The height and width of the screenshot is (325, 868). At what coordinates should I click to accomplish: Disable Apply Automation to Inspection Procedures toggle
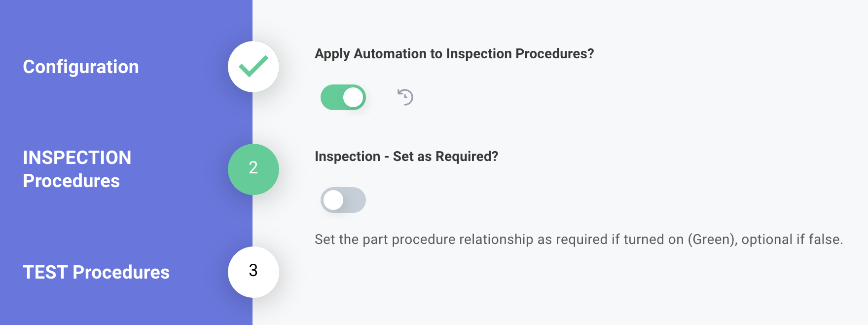(x=343, y=97)
